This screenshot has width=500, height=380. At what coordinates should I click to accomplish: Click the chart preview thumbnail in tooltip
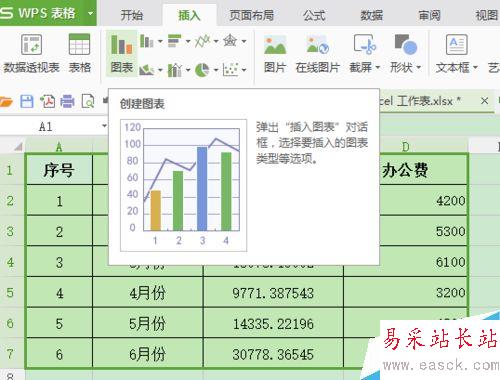[183, 185]
